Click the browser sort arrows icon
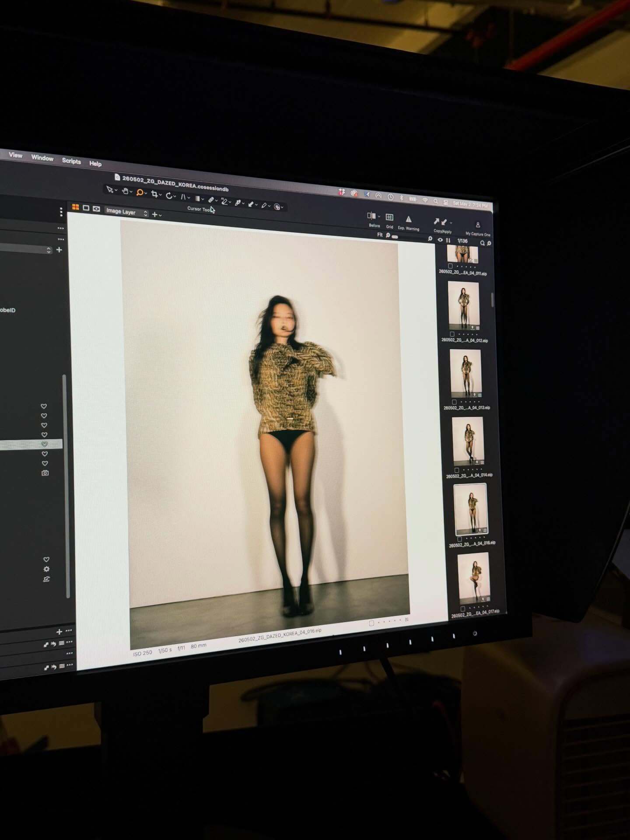The width and height of the screenshot is (630, 840). [448, 240]
